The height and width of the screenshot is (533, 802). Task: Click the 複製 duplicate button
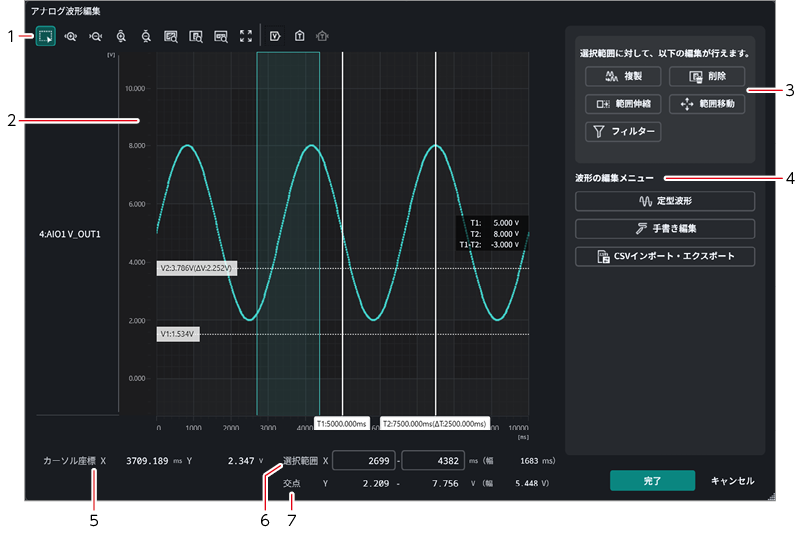point(623,76)
